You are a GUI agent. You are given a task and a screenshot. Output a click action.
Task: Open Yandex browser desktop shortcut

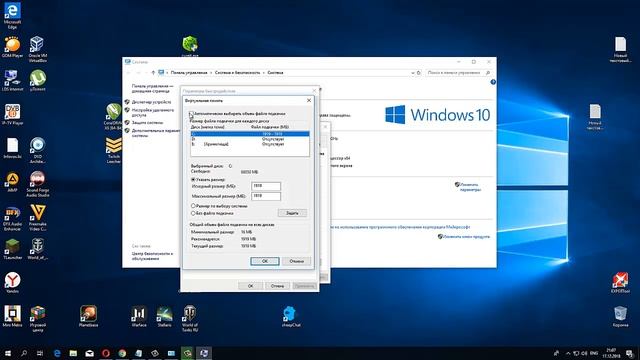(x=12, y=282)
